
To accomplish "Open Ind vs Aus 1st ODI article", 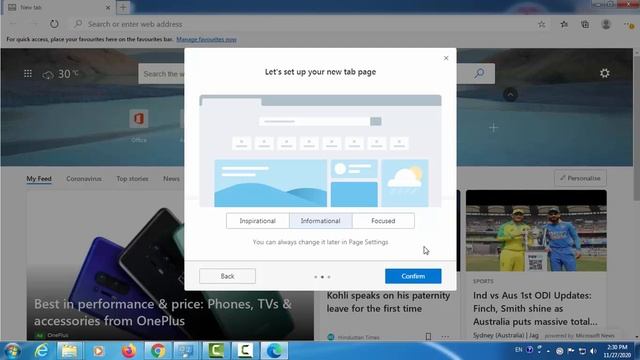I will (x=535, y=308).
